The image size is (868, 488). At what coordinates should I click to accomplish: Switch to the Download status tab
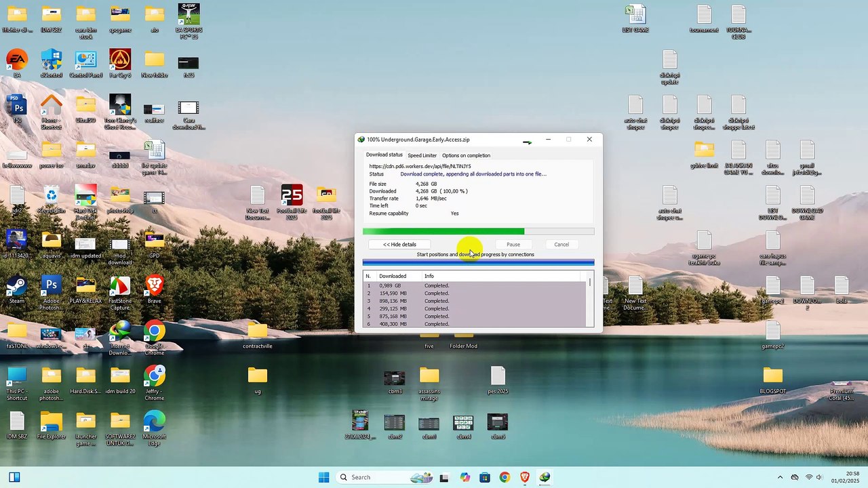384,155
